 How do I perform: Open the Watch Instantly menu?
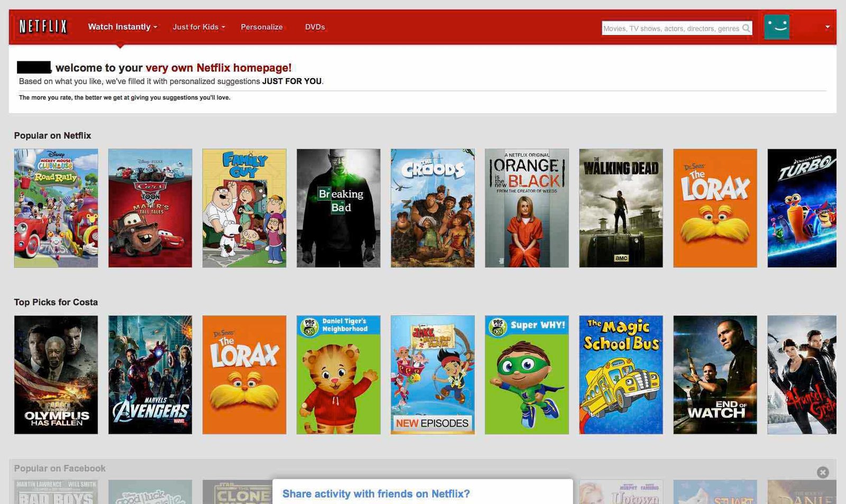click(123, 26)
